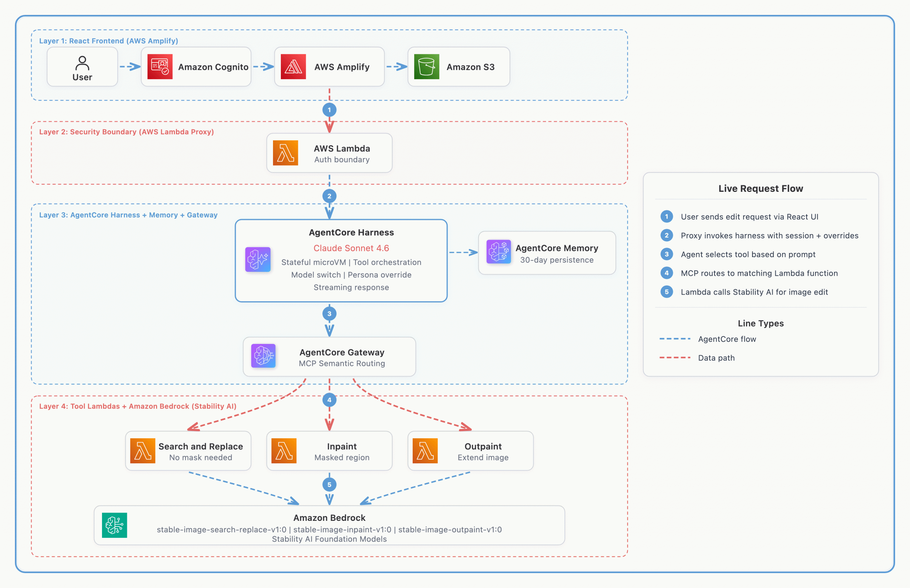Select the 'Amazon Bedrock' node title
Screen dimensions: 910x588
point(329,518)
